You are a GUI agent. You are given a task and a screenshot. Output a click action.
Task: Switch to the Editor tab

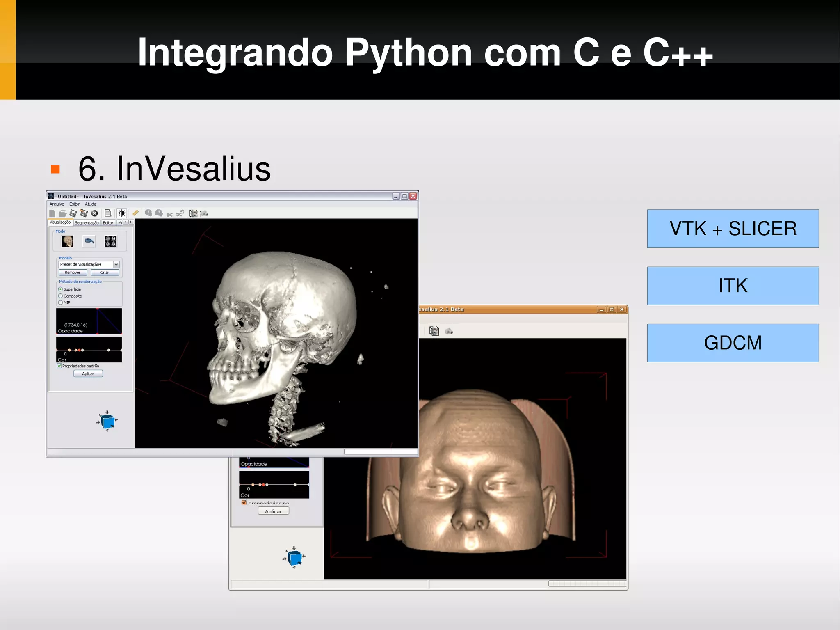pos(108,223)
